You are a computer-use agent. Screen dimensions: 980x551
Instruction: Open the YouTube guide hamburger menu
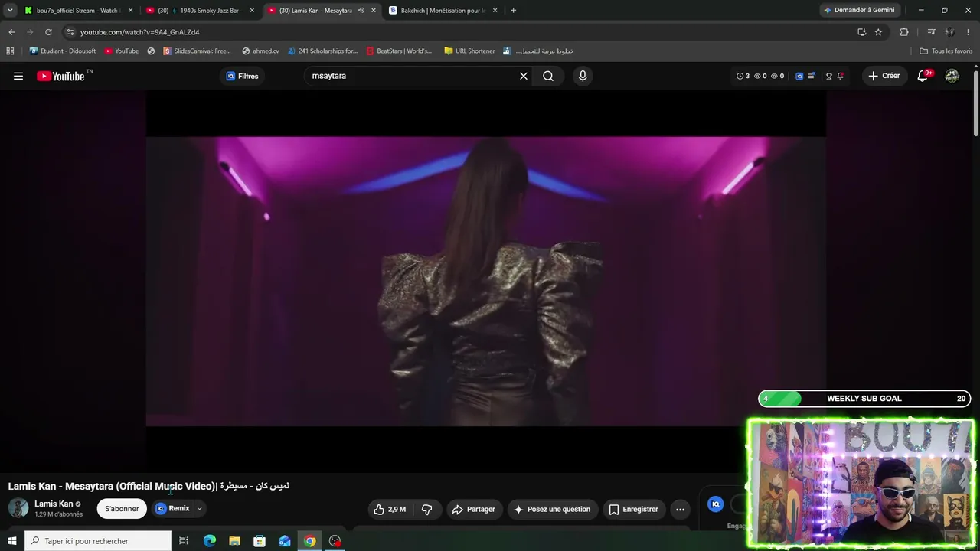[x=18, y=76]
